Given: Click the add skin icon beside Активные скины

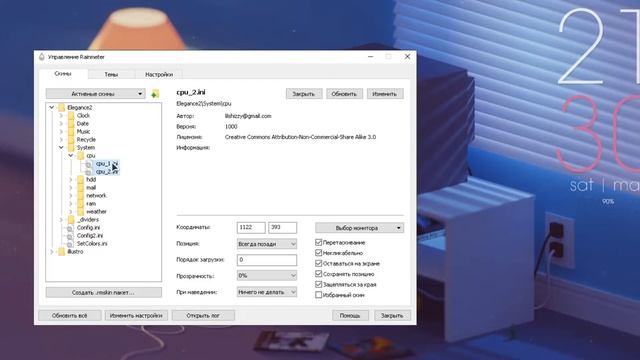Looking at the screenshot, I should coord(155,94).
